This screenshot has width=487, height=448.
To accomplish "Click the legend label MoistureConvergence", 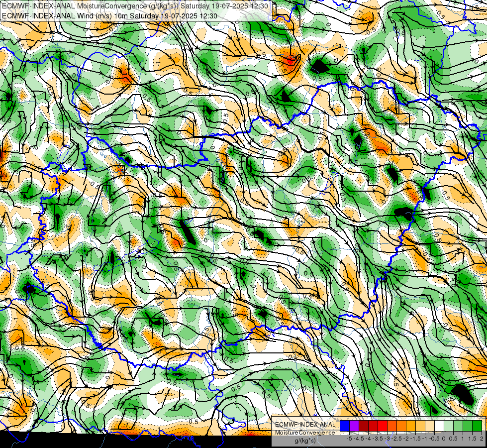I will 305,433.
